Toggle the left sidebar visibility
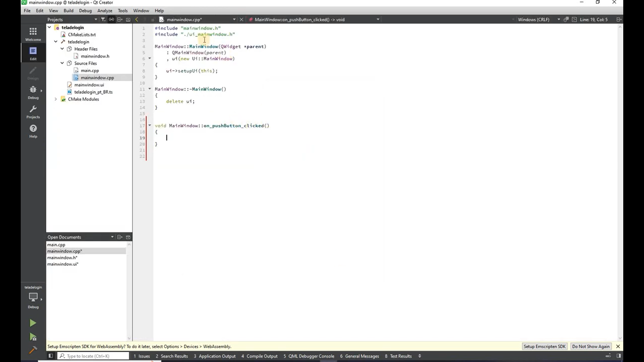The width and height of the screenshot is (644, 362). pyautogui.click(x=50, y=356)
